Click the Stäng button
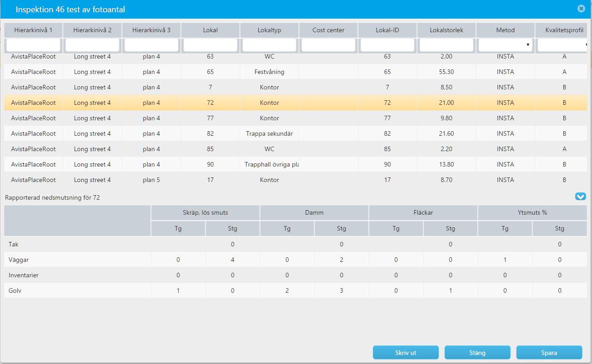Viewport: 592px width, 364px height. [478, 353]
